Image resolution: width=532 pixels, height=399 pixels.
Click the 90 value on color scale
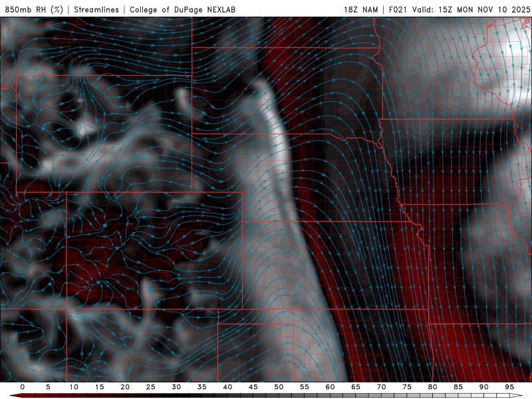click(483, 387)
